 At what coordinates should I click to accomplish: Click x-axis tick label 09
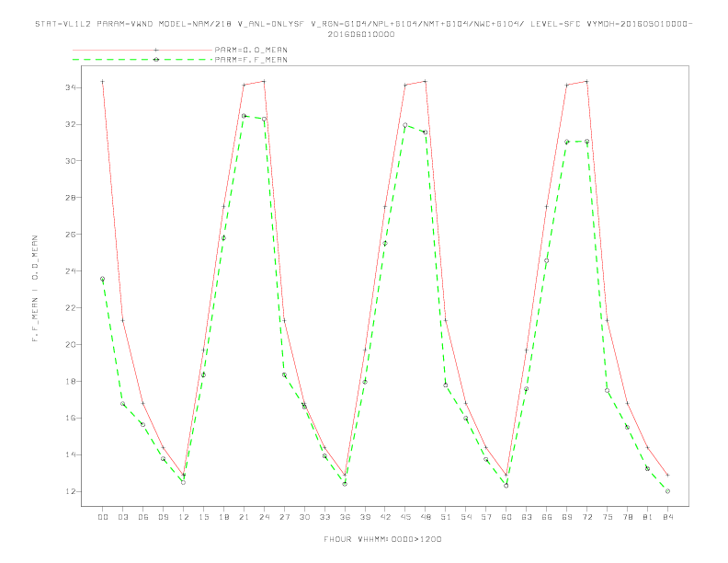[163, 517]
